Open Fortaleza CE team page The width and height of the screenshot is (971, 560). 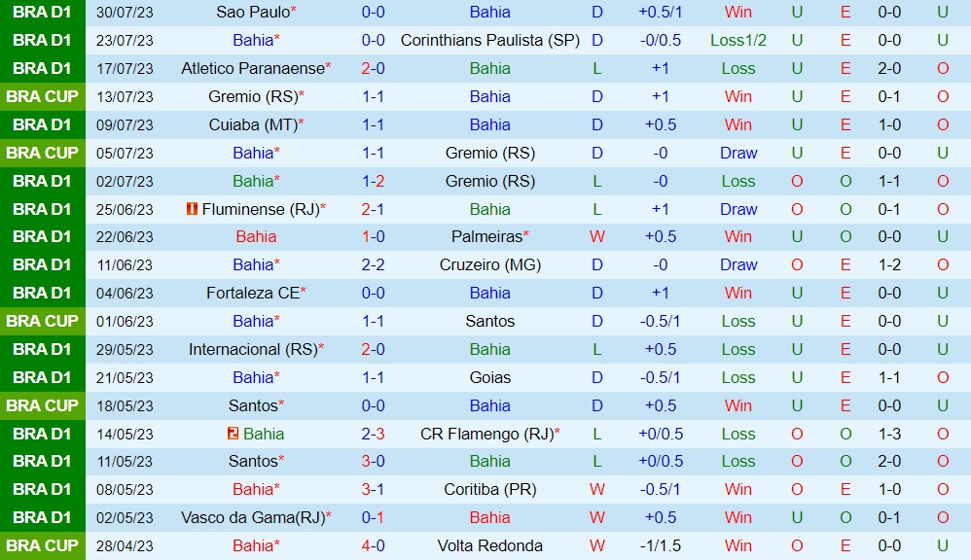(x=252, y=293)
